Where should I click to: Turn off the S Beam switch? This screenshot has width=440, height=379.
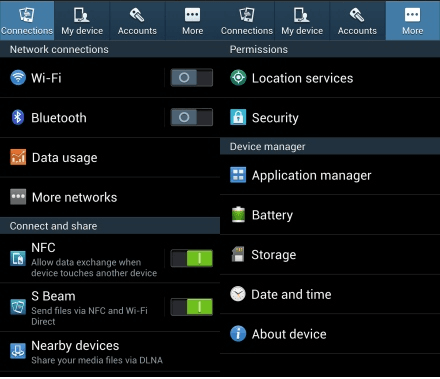192,307
